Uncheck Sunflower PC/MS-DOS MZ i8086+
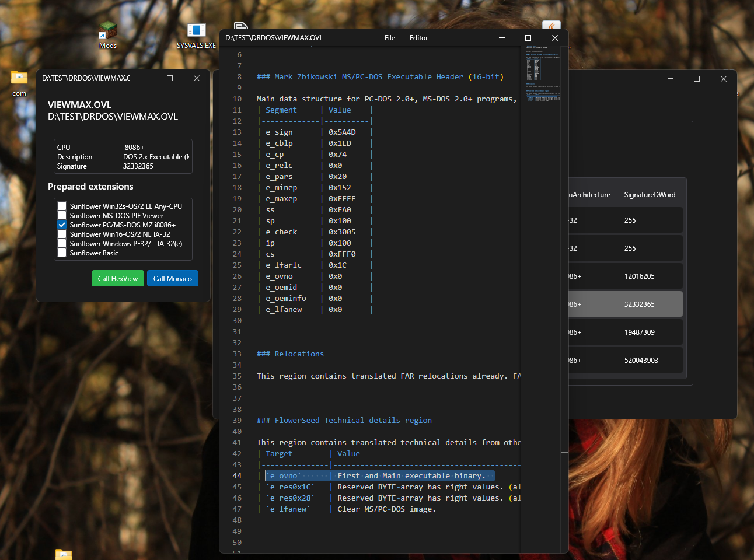This screenshot has height=560, width=754. click(x=62, y=225)
